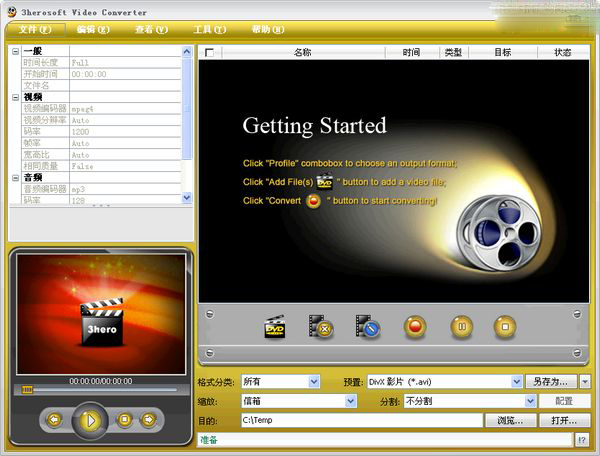
Task: Open the 帮助(H) menu
Action: [x=268, y=29]
